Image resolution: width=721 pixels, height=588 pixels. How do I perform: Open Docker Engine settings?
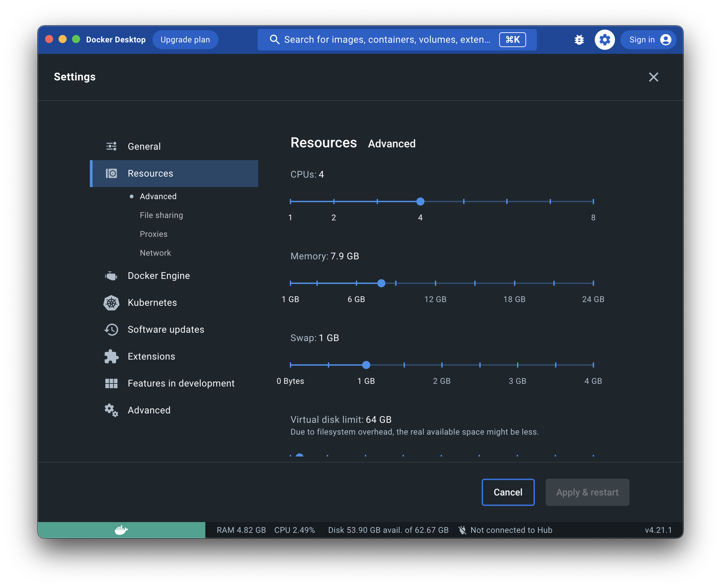174,276
